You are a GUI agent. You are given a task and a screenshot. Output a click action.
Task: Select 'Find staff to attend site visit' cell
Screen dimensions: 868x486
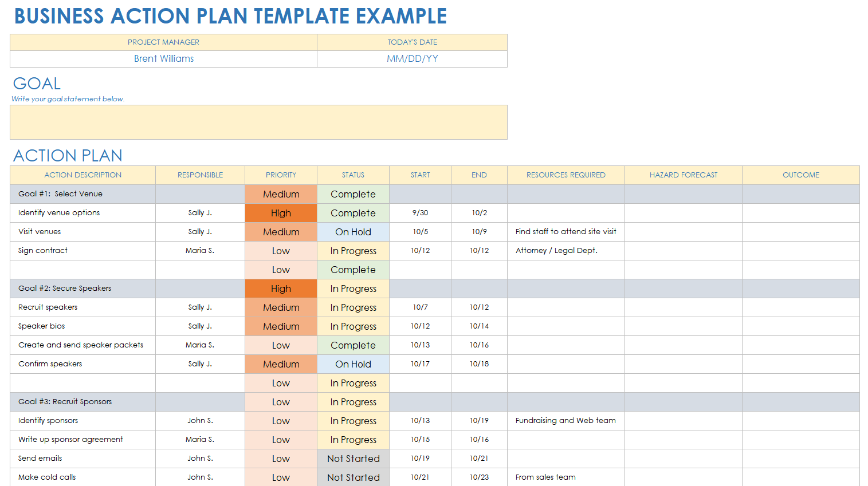pyautogui.click(x=566, y=232)
